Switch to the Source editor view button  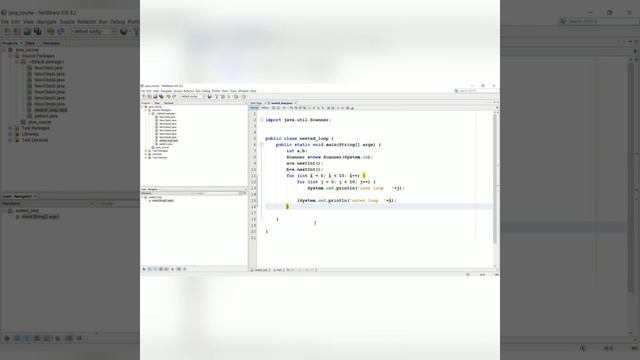254,108
